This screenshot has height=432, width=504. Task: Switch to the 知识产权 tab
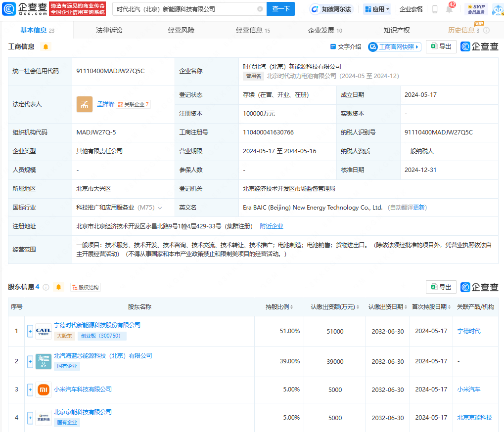click(397, 30)
